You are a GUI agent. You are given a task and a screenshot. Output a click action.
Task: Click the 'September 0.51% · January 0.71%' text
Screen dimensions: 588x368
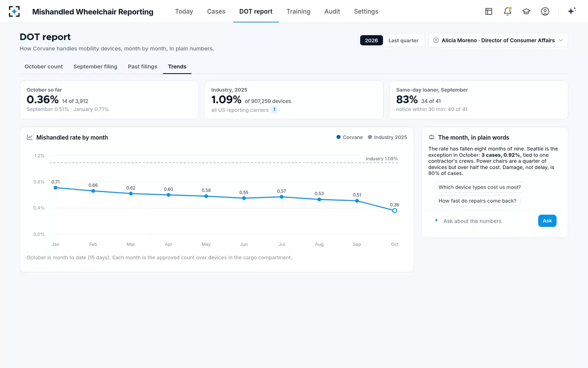pyautogui.click(x=67, y=109)
